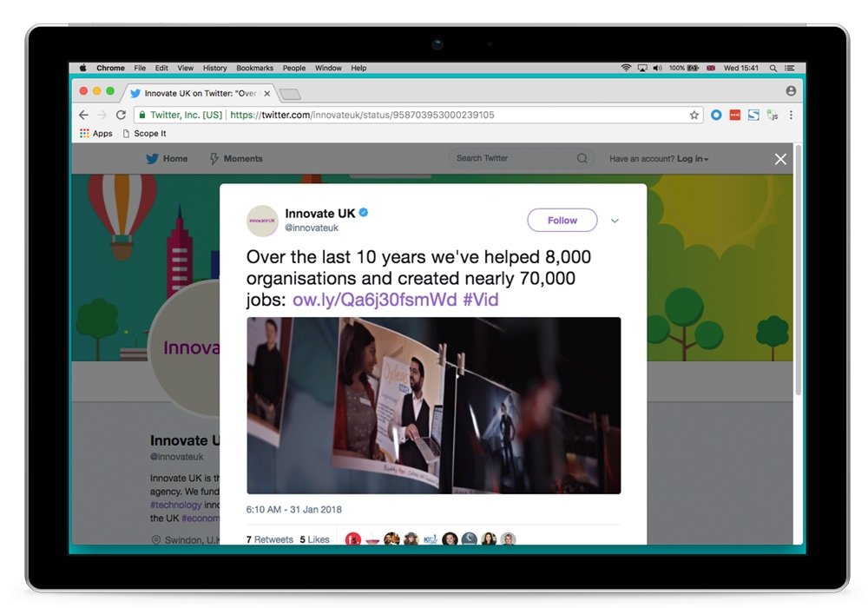Expand the tweet options chevron
Viewport: 868px width, 608px height.
point(615,221)
